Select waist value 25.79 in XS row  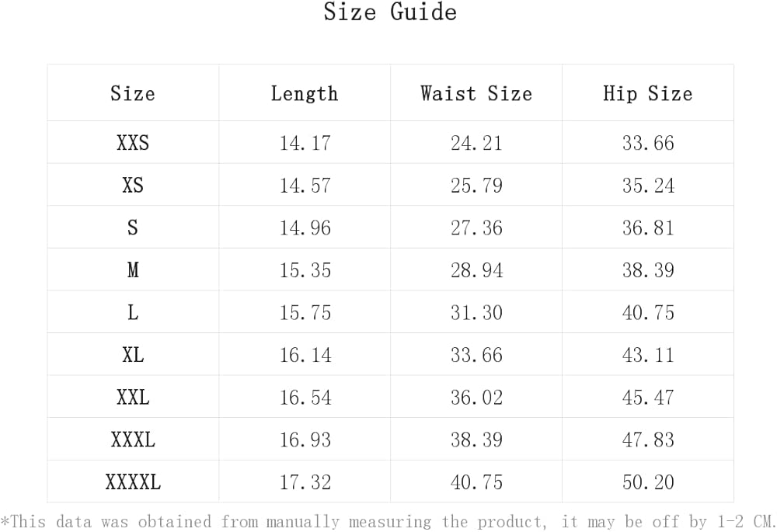(476, 186)
